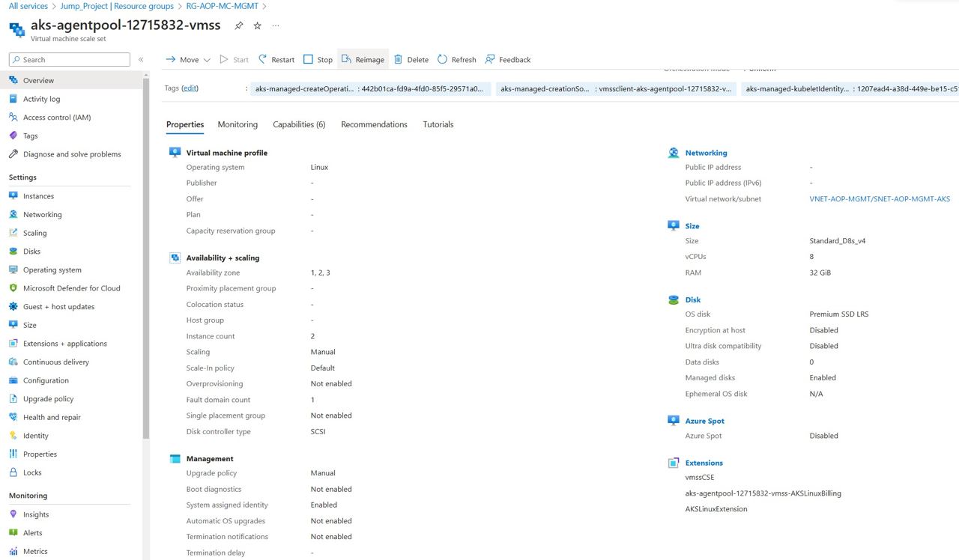The height and width of the screenshot is (560, 959).
Task: Click the Extensions + applications icon
Action: (13, 344)
